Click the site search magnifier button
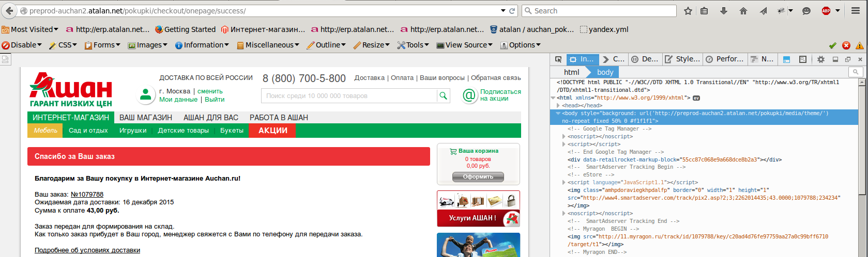 (x=443, y=95)
